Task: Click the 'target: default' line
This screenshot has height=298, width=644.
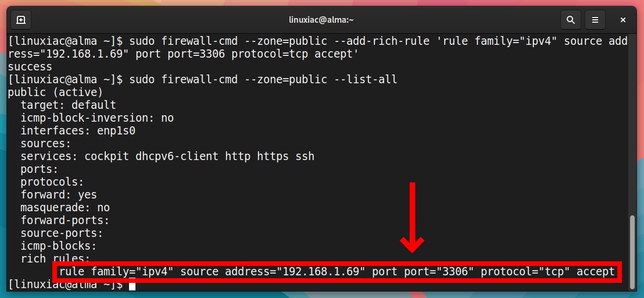Action: point(69,105)
